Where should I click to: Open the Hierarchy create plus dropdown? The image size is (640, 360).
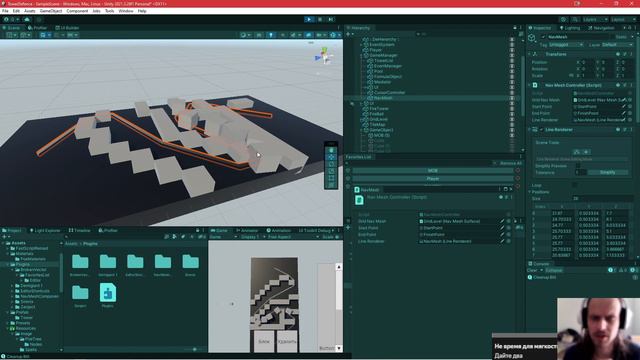click(349, 34)
